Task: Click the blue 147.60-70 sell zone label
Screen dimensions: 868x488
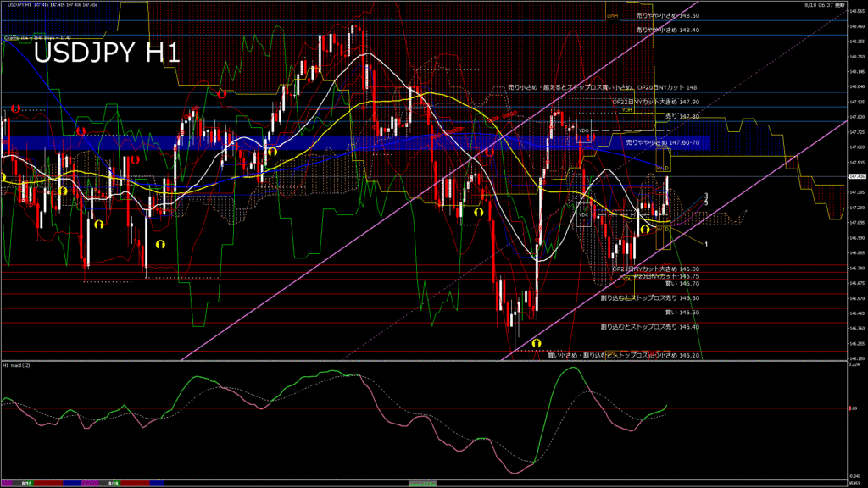Action: point(662,143)
